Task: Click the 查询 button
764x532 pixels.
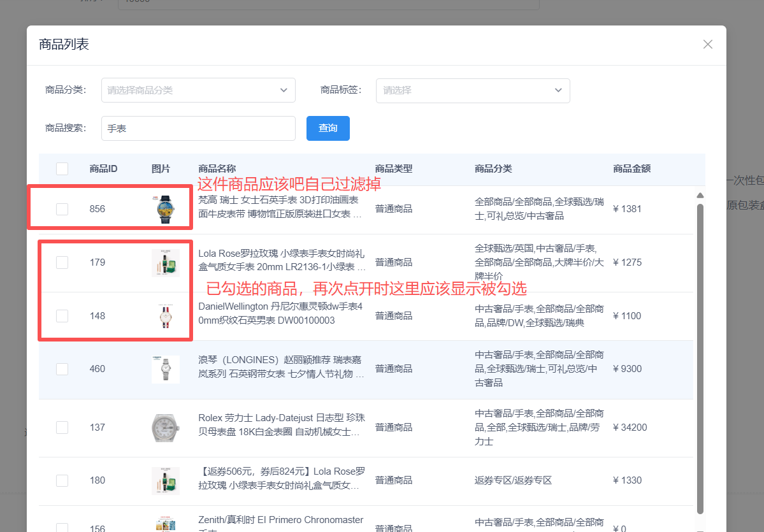Action: coord(328,128)
